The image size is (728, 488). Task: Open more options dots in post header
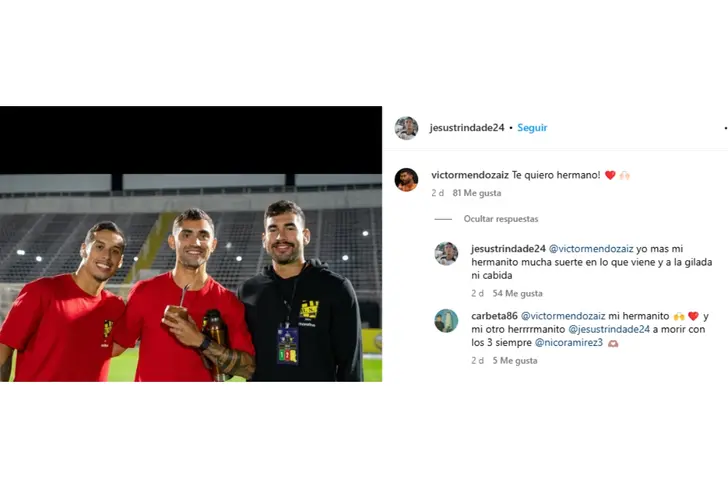click(x=725, y=128)
